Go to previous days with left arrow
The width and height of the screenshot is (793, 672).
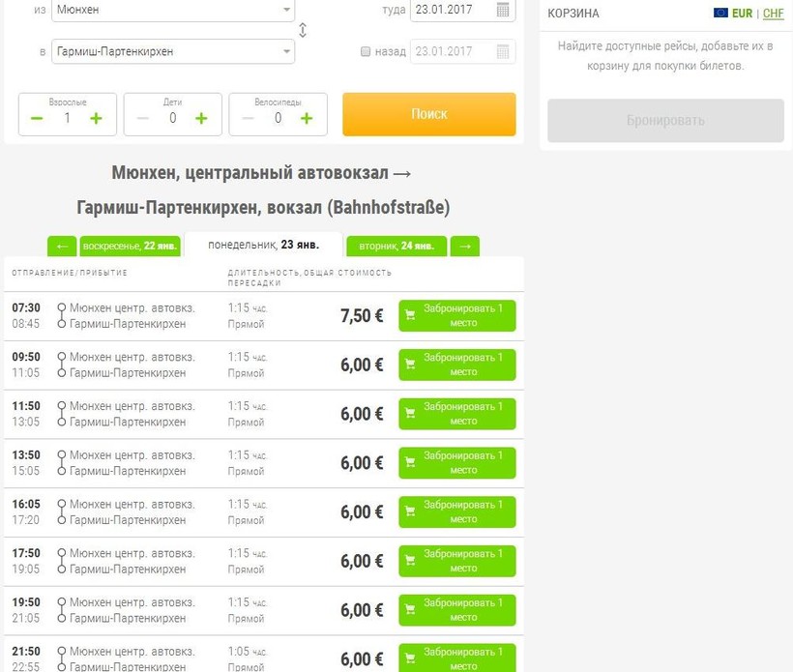tap(62, 247)
